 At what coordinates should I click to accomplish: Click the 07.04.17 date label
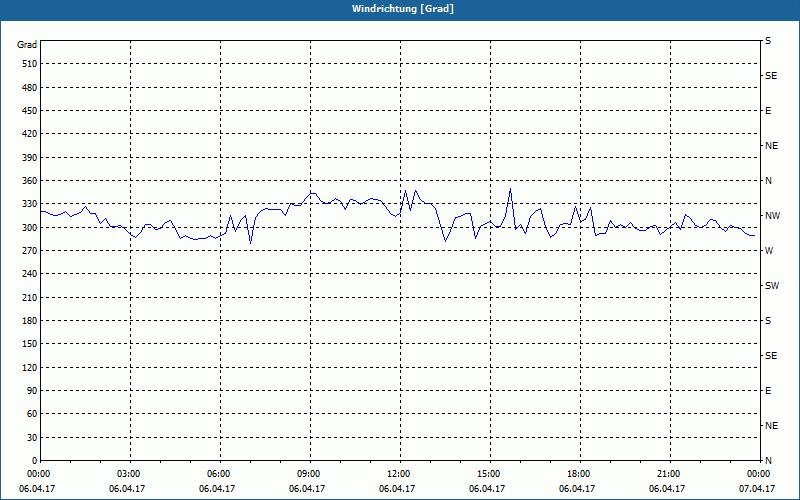(757, 489)
